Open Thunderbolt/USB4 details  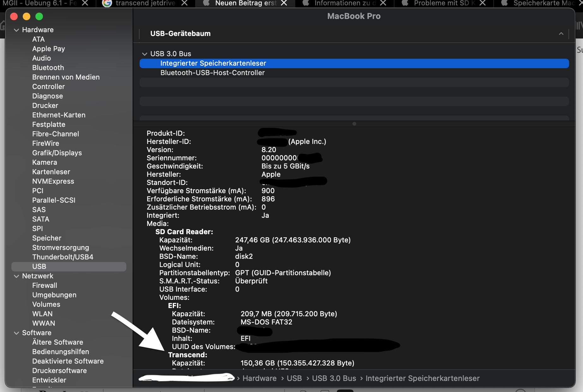[x=63, y=257]
